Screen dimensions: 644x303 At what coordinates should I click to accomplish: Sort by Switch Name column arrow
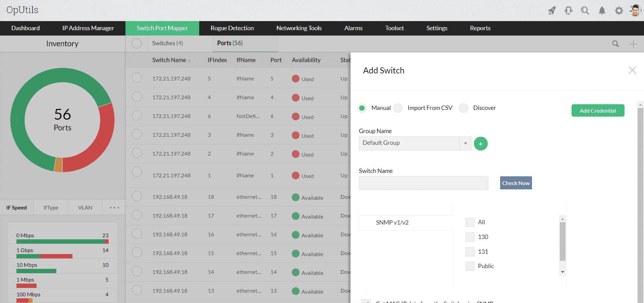[x=190, y=61]
